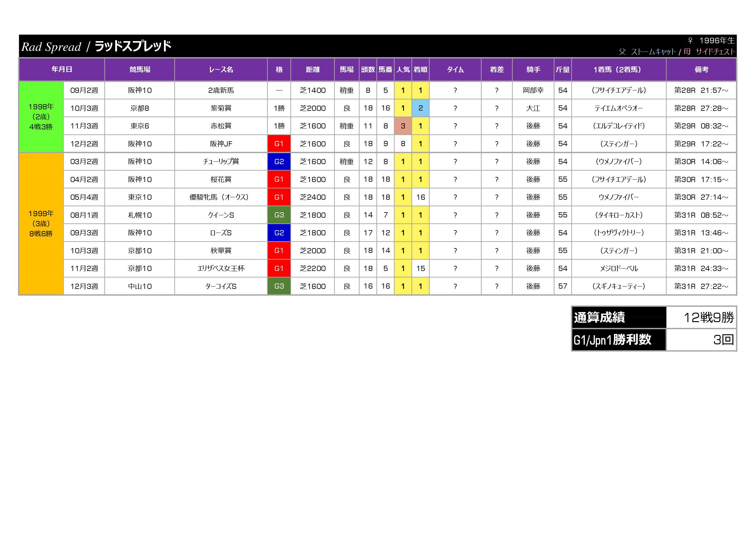Select the 1着馬(2着馬) column header
756x534 pixels.
pos(619,69)
